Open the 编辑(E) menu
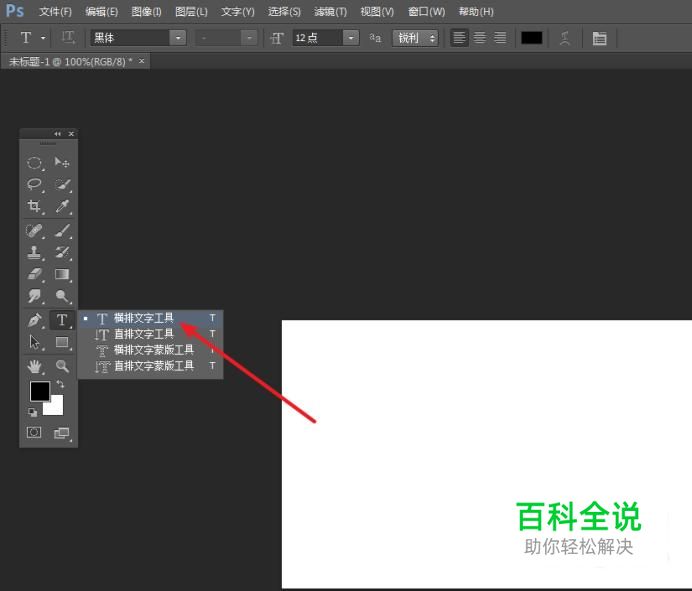 click(102, 11)
